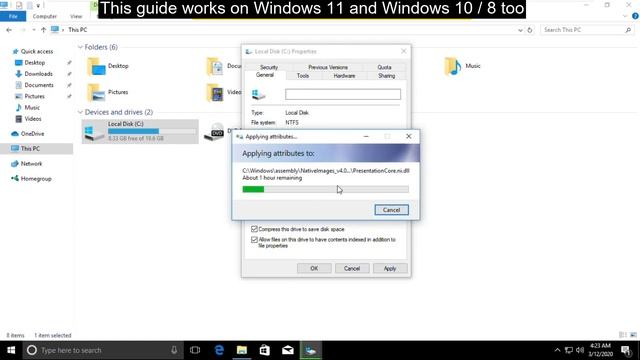Switch to the Previous Versions tab
Screen dimensions: 640x360
point(328,67)
